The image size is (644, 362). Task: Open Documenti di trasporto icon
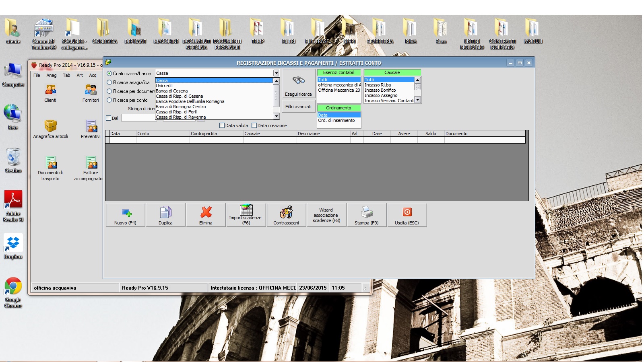click(x=50, y=168)
